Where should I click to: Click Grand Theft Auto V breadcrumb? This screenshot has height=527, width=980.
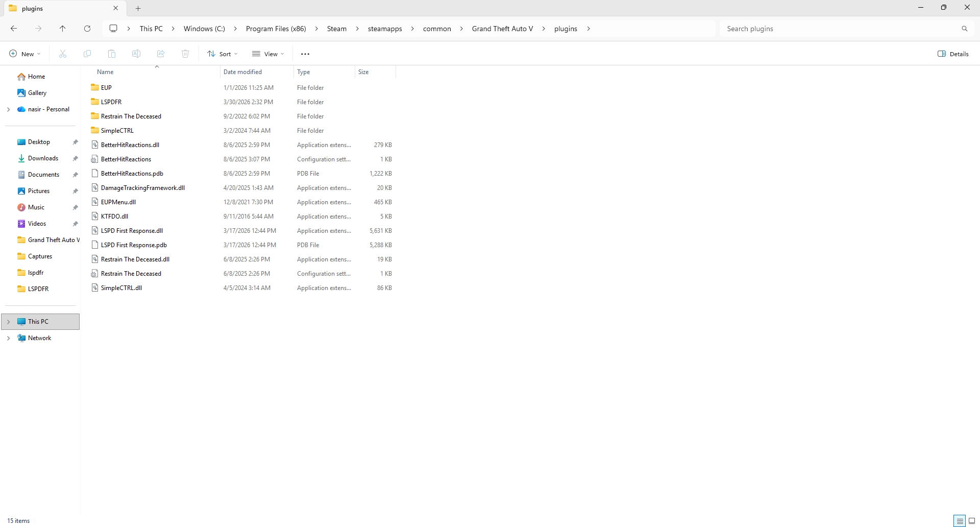click(502, 29)
